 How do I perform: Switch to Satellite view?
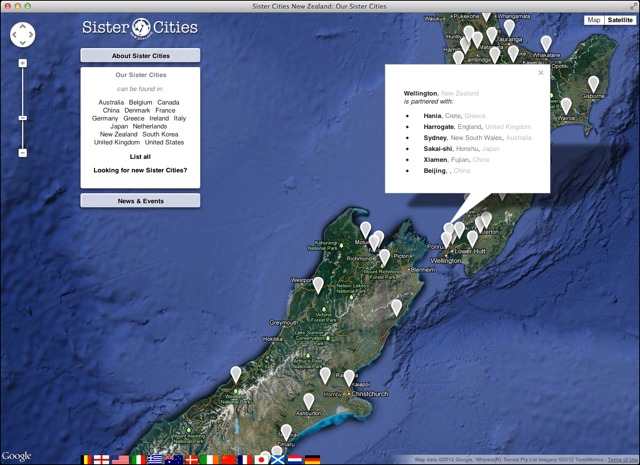coord(620,20)
